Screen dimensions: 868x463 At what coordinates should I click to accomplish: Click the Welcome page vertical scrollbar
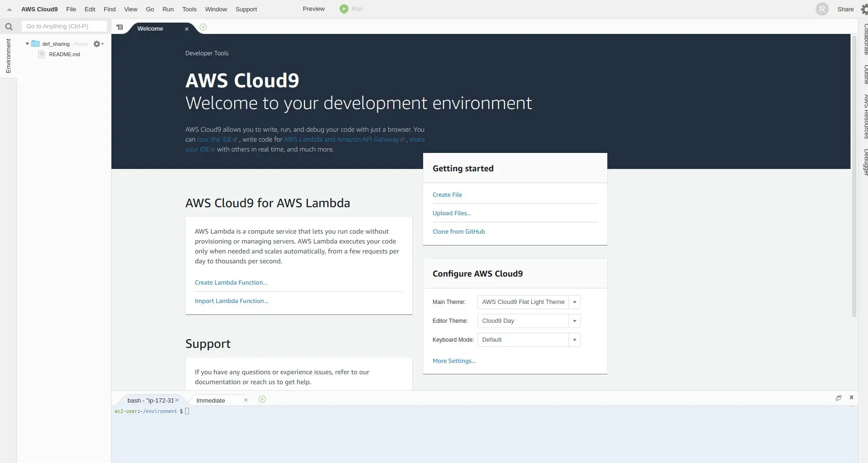[x=854, y=176]
